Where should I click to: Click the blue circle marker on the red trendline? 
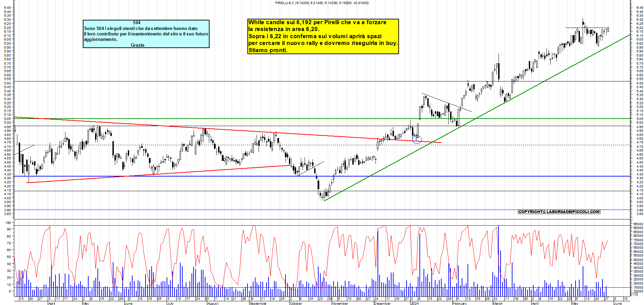click(417, 139)
